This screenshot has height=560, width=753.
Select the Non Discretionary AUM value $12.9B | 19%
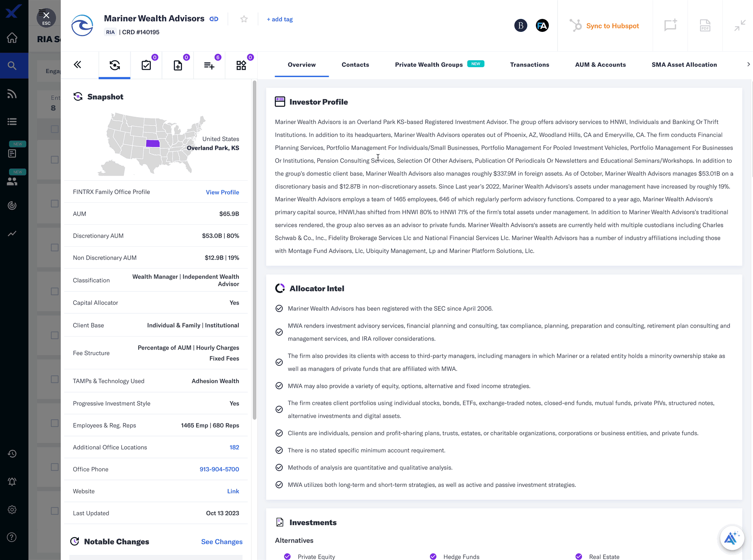click(x=222, y=258)
